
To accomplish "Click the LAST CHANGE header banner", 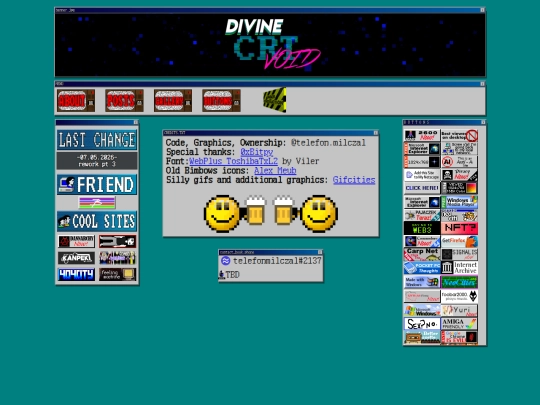I will point(97,140).
